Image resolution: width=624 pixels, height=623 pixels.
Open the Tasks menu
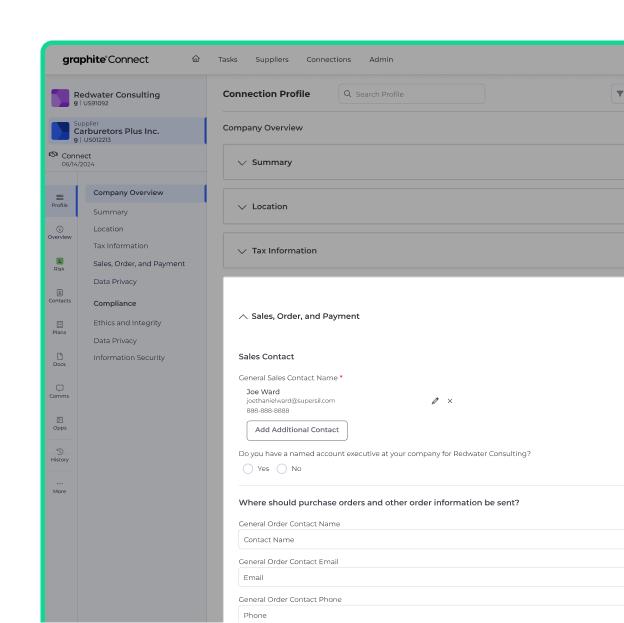[x=228, y=59]
